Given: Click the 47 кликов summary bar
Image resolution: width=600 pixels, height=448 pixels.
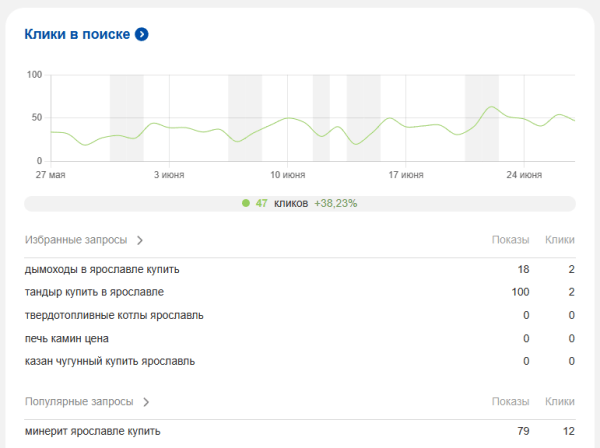Looking at the screenshot, I should 300,203.
